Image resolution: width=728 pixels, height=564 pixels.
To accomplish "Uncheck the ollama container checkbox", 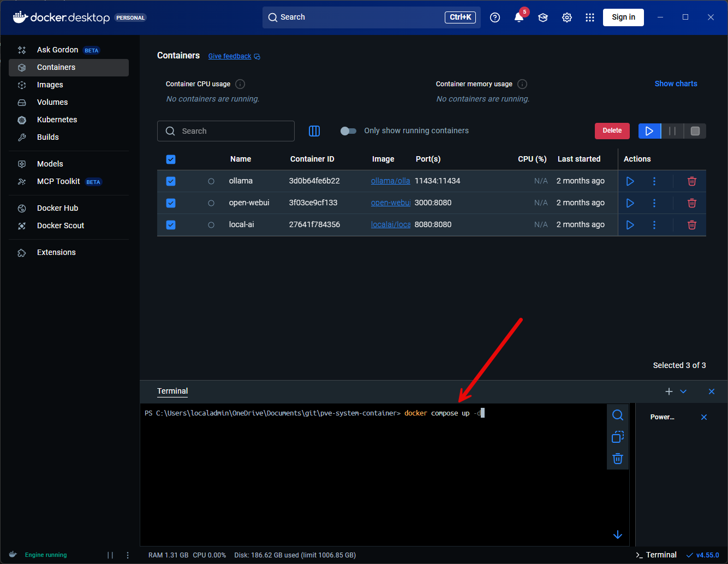I will point(171,181).
